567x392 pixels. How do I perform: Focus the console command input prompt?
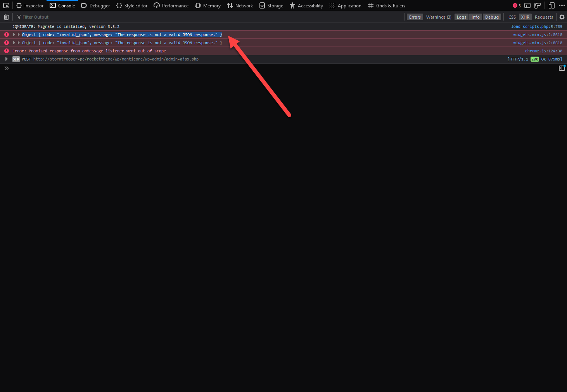click(279, 68)
